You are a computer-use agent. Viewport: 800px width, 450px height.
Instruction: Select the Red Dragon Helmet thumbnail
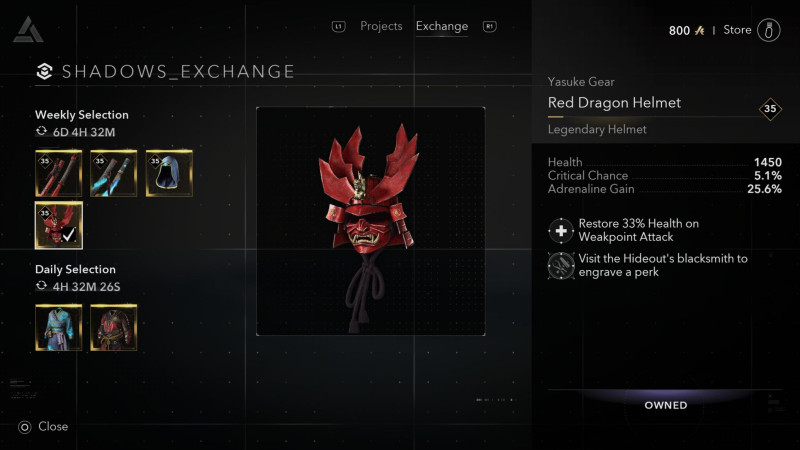point(59,225)
